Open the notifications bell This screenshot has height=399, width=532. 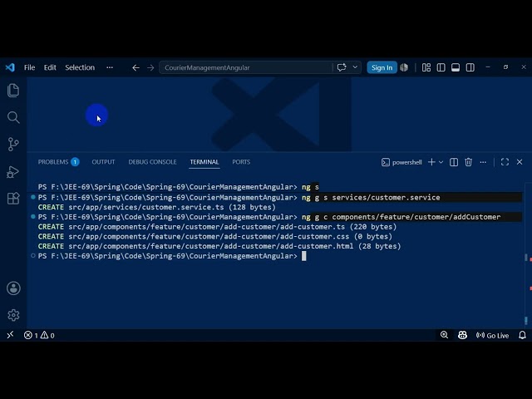pyautogui.click(x=523, y=335)
